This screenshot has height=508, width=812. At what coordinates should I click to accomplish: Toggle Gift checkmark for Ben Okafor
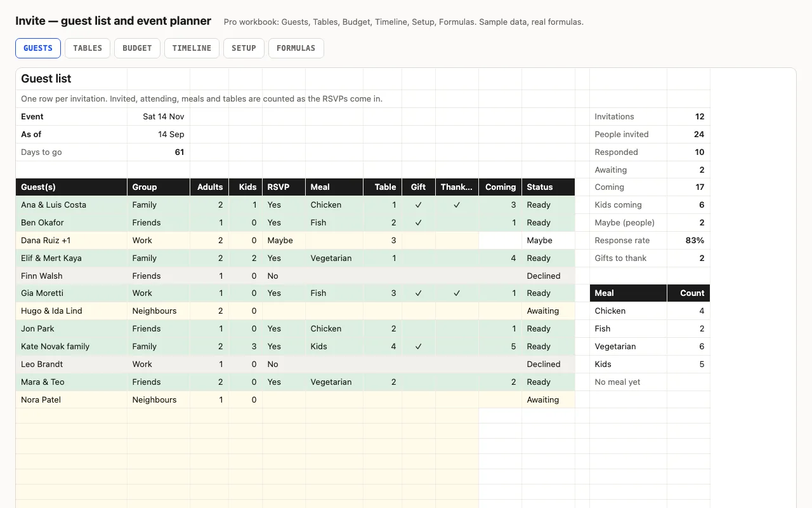(x=419, y=223)
